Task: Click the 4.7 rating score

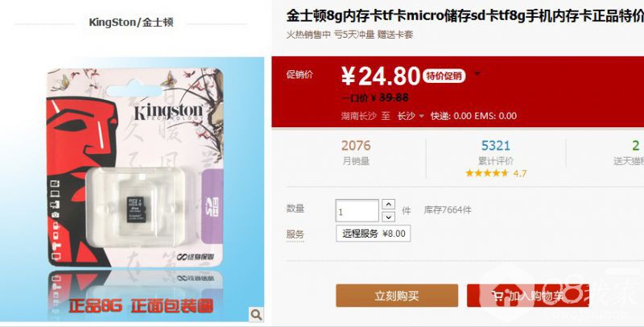Action: [519, 173]
